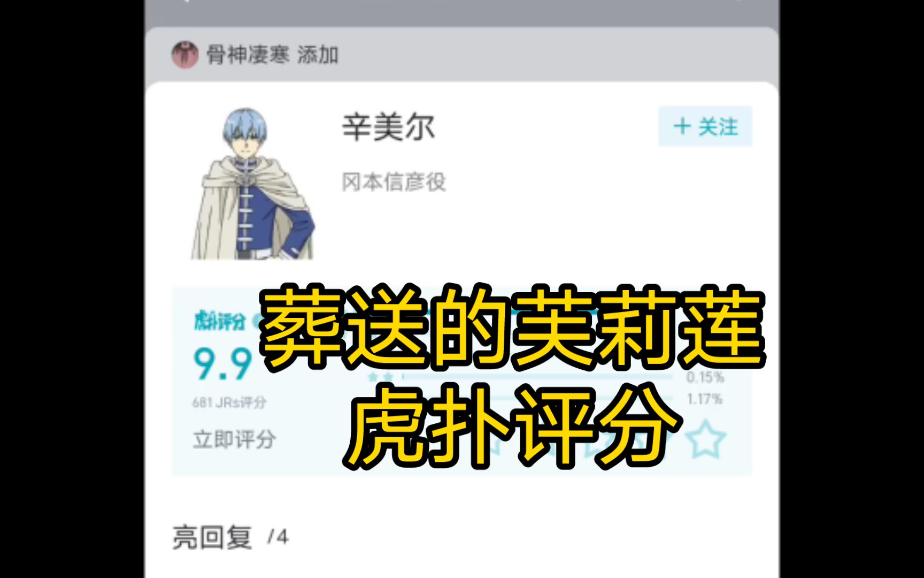Select the two-star distribution progress bar
924x578 pixels.
[537, 377]
